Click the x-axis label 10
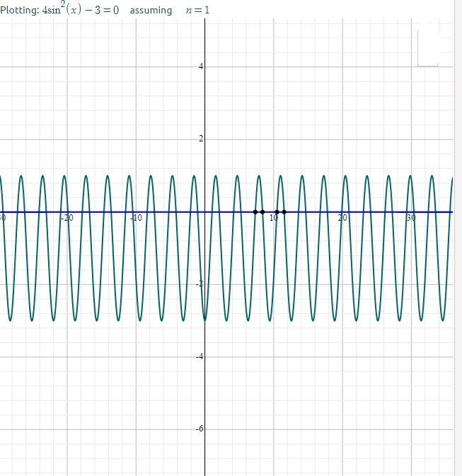 coord(273,219)
